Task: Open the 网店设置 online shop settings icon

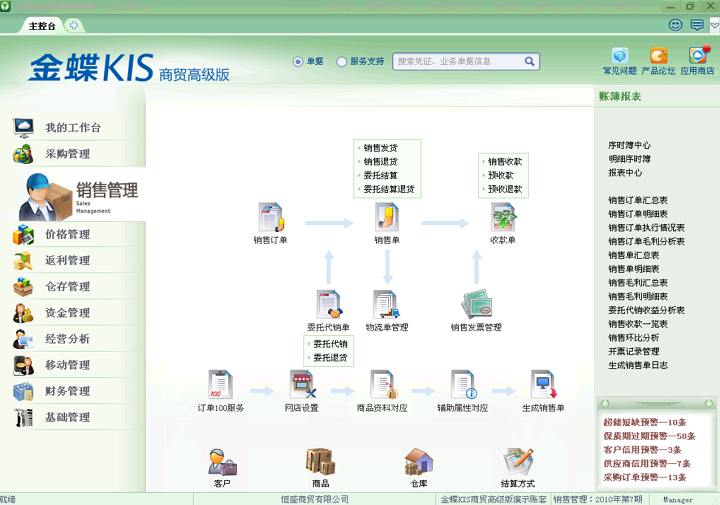Action: pos(302,385)
